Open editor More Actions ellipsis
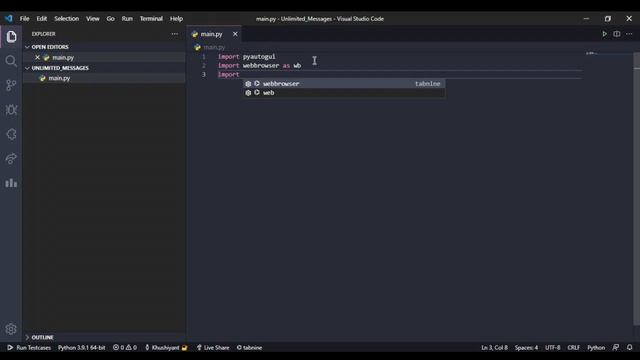 point(629,34)
